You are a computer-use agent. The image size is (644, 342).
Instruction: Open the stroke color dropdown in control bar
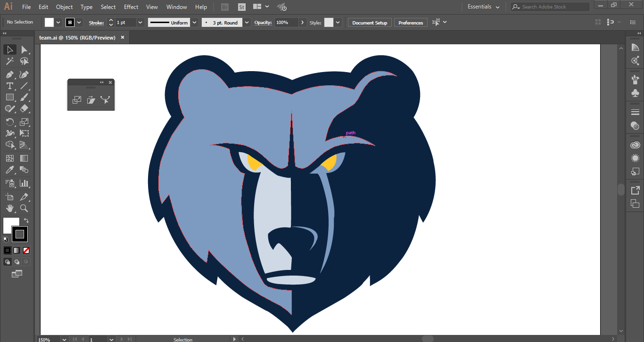tap(79, 22)
